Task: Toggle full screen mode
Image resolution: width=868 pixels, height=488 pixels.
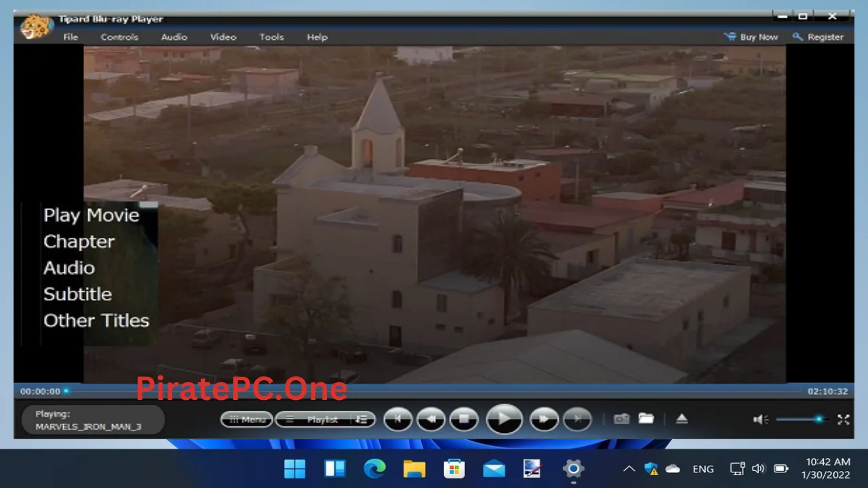Action: (844, 420)
